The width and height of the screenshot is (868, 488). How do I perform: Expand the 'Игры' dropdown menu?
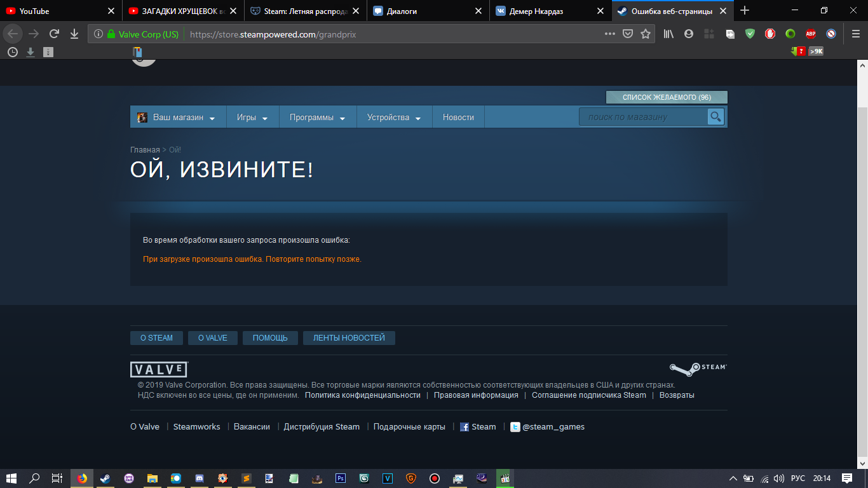tap(252, 118)
